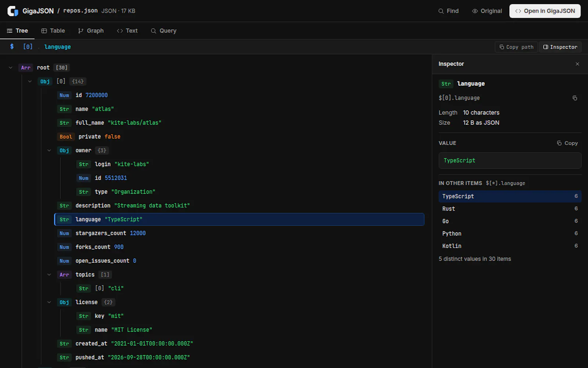Click the Bool type badge on private row
The height and width of the screenshot is (368, 588).
(66, 137)
